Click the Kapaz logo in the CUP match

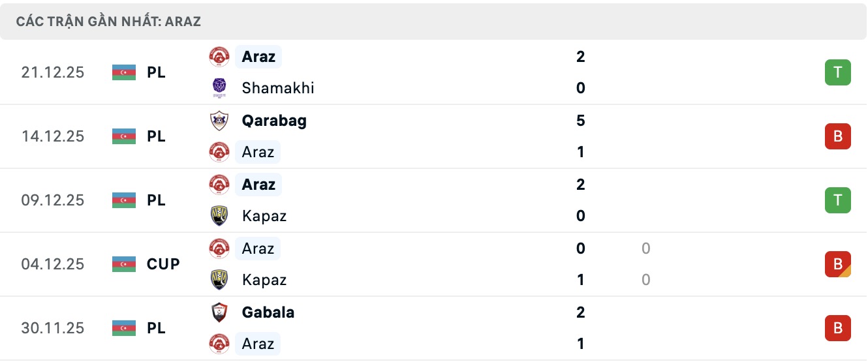point(219,280)
